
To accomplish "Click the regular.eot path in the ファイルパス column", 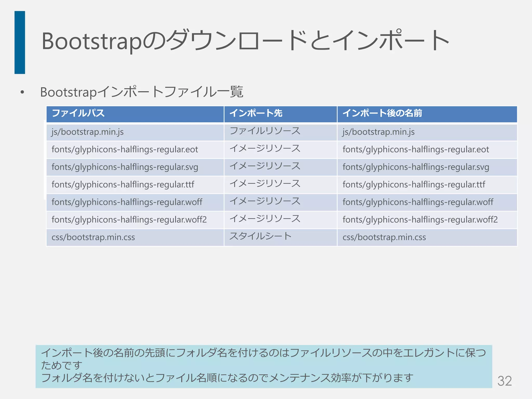I will point(125,150).
